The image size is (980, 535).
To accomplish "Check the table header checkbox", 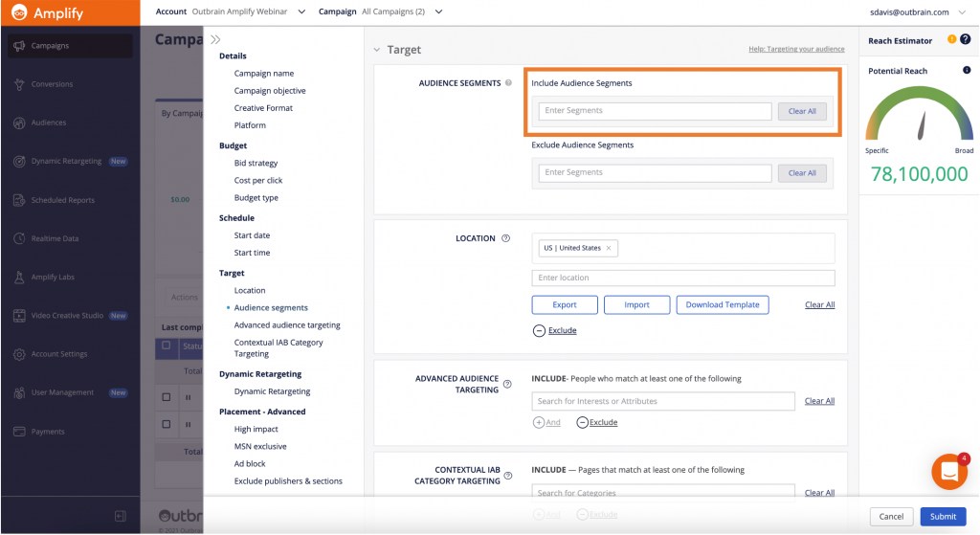I will [x=167, y=346].
